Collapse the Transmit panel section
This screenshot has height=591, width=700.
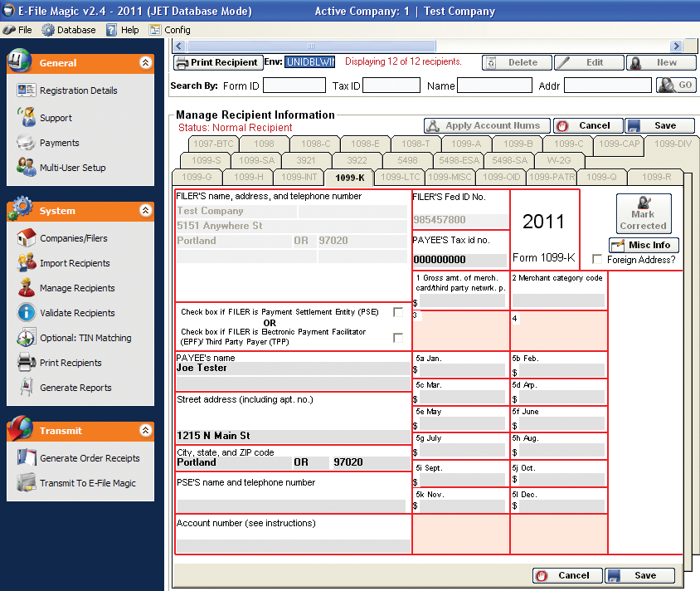(x=145, y=431)
